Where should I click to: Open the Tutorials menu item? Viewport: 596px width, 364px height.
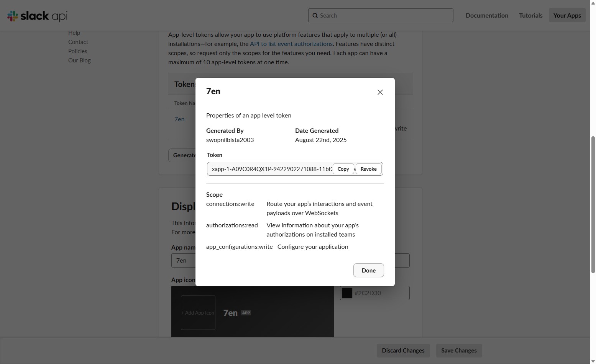coord(530,15)
